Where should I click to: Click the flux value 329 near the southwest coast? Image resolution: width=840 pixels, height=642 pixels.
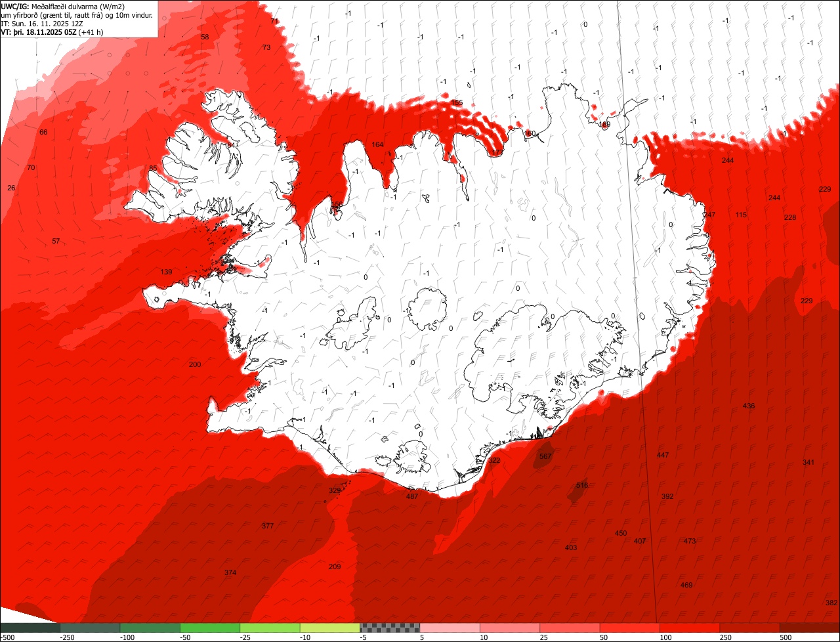pyautogui.click(x=335, y=490)
